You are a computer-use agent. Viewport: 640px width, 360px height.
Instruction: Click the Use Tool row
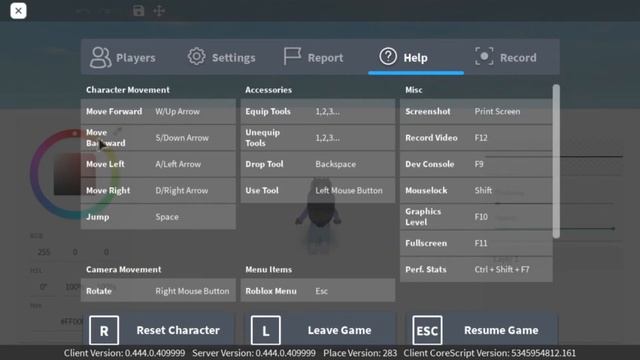tap(318, 191)
